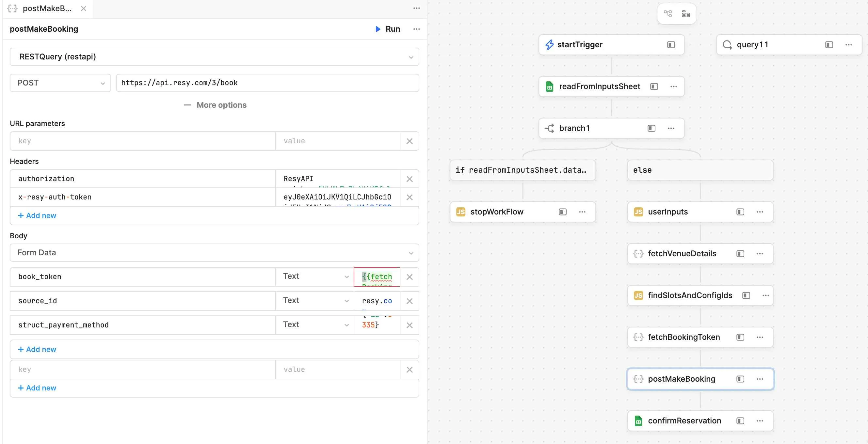
Task: Open the readFromInputsSheet more menu
Action: (673, 87)
